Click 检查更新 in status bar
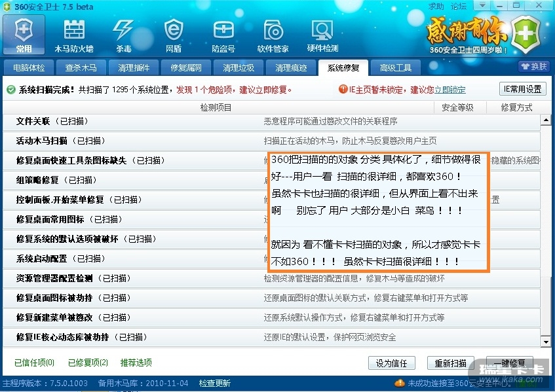The height and width of the screenshot is (392, 555). tap(214, 383)
